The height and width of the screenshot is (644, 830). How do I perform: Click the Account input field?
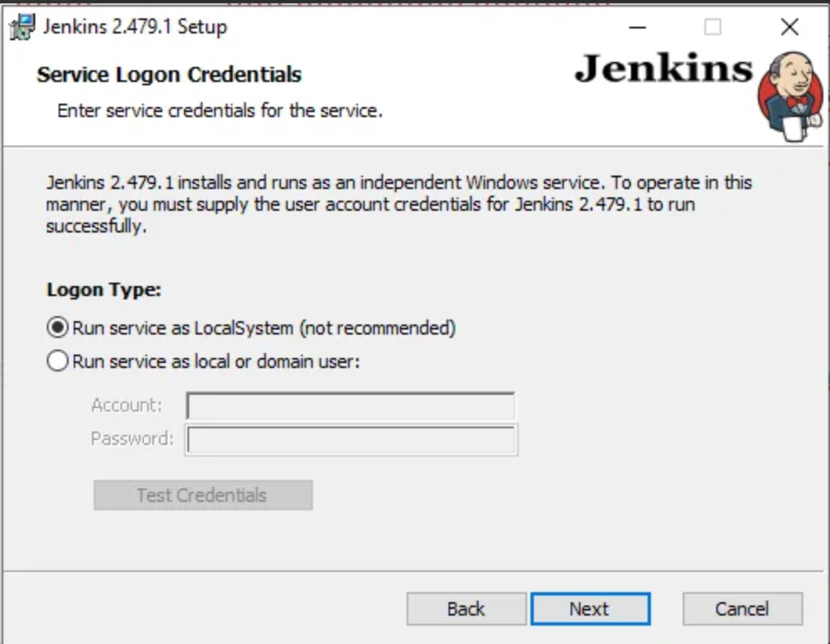point(351,406)
